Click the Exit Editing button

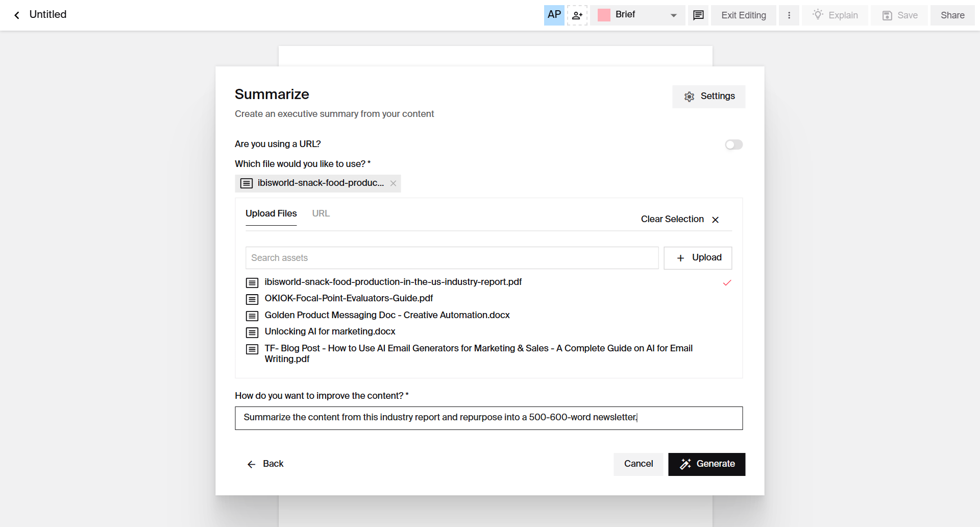click(x=743, y=15)
